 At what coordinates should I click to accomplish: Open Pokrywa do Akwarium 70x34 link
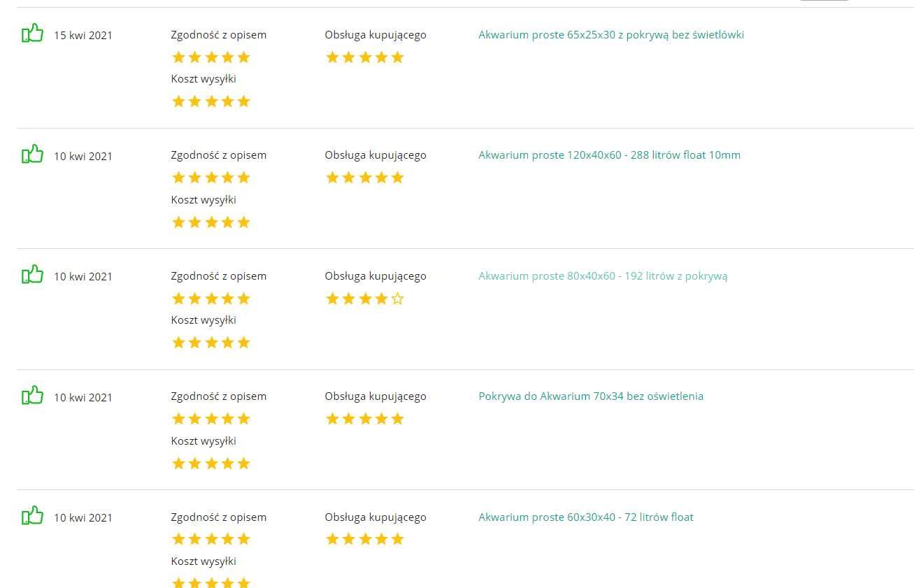tap(591, 396)
